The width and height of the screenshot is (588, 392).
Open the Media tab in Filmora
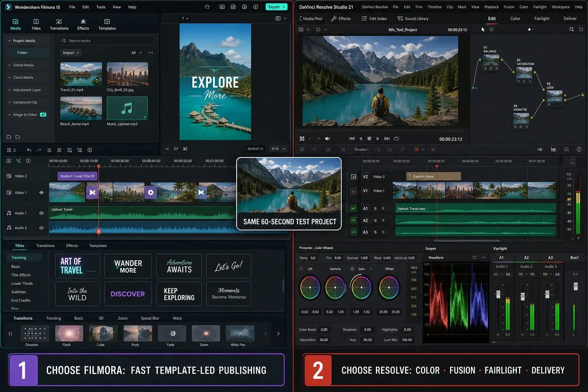tap(15, 24)
